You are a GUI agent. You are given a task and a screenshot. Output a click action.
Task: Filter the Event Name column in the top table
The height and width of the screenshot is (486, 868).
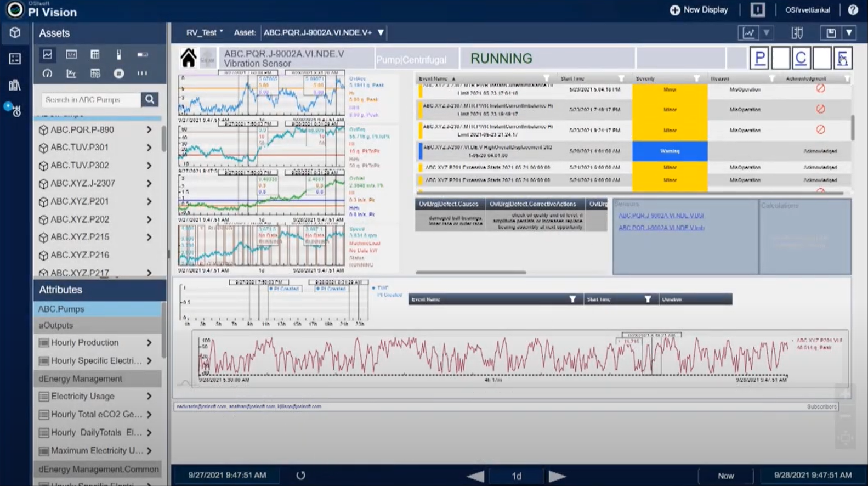[546, 78]
